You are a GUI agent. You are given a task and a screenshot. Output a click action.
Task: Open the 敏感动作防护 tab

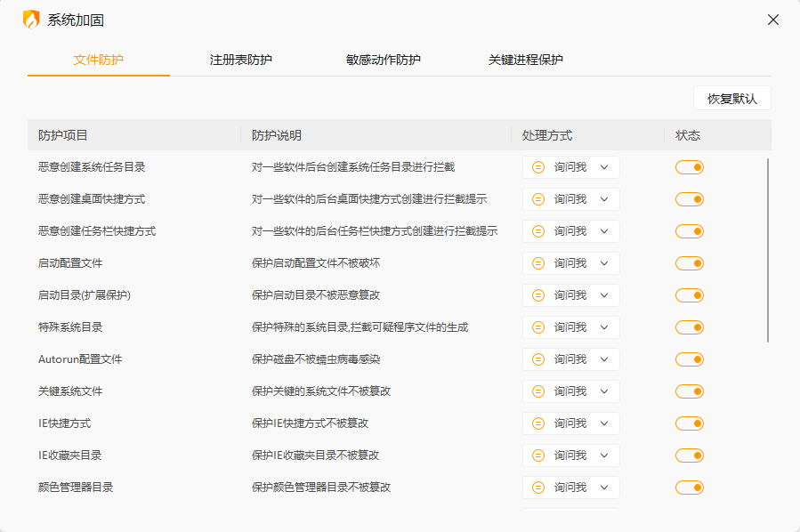tap(384, 60)
